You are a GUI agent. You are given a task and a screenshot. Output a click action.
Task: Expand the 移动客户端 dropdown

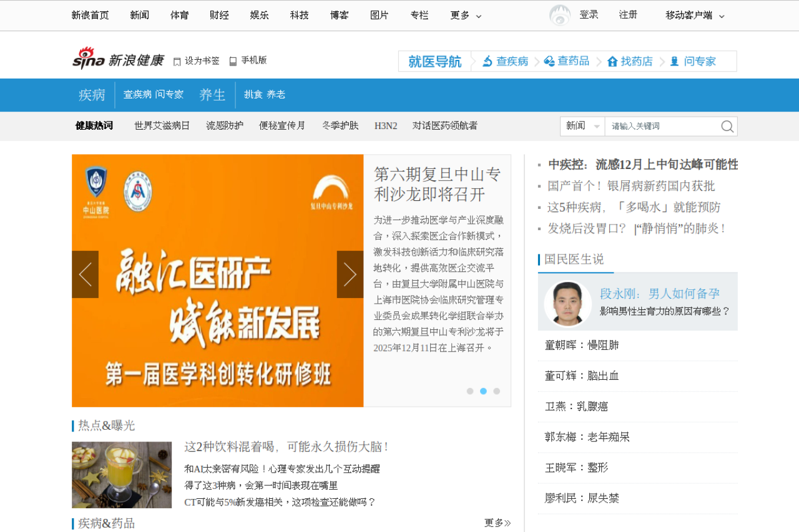(x=695, y=16)
